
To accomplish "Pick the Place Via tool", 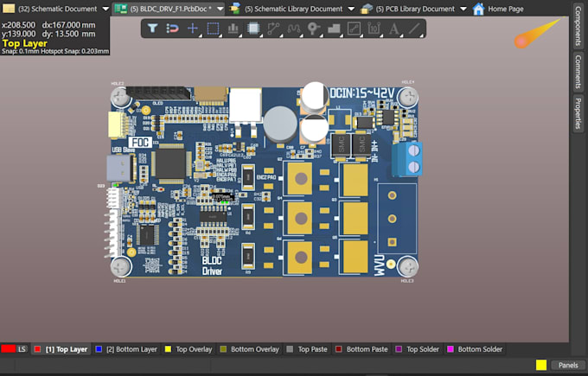I will coord(314,29).
